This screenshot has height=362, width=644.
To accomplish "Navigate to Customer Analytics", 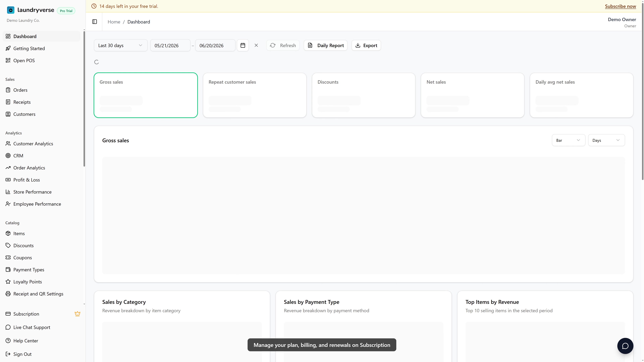I will click(x=41, y=143).
